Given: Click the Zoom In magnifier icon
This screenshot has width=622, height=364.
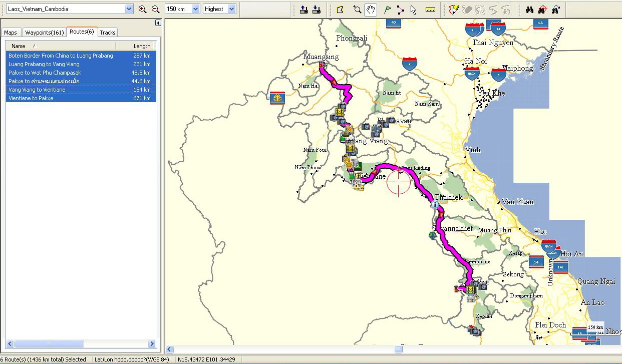Looking at the screenshot, I should click(x=143, y=9).
